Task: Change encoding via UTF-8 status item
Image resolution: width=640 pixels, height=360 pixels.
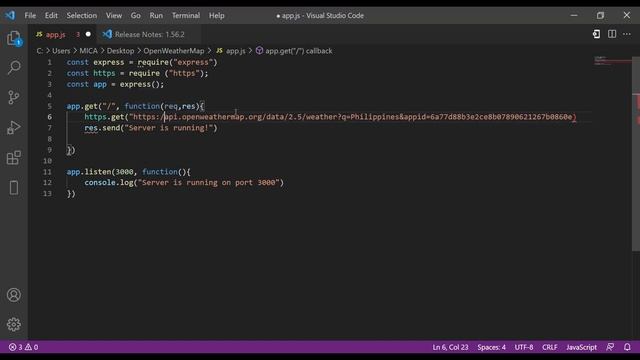Action: coord(524,347)
